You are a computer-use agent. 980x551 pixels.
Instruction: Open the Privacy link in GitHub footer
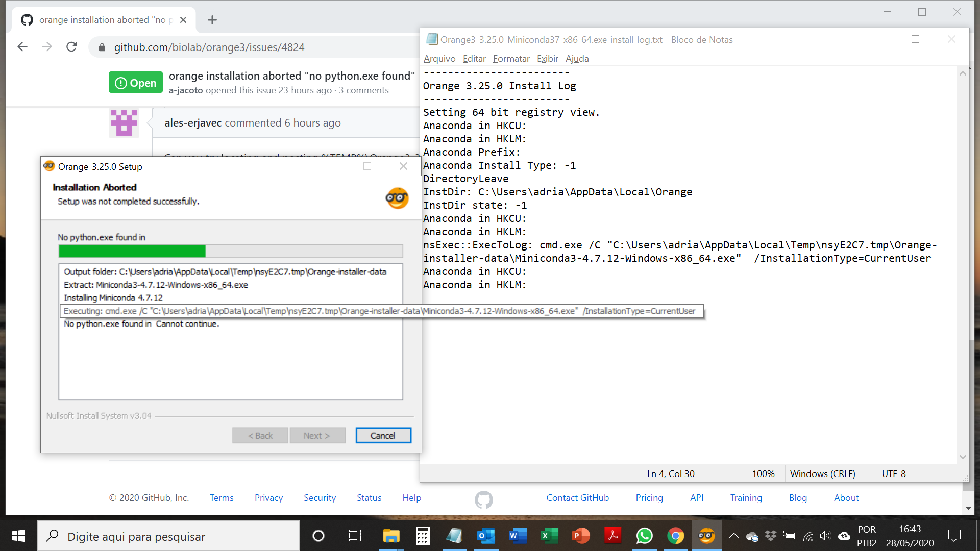pyautogui.click(x=268, y=497)
